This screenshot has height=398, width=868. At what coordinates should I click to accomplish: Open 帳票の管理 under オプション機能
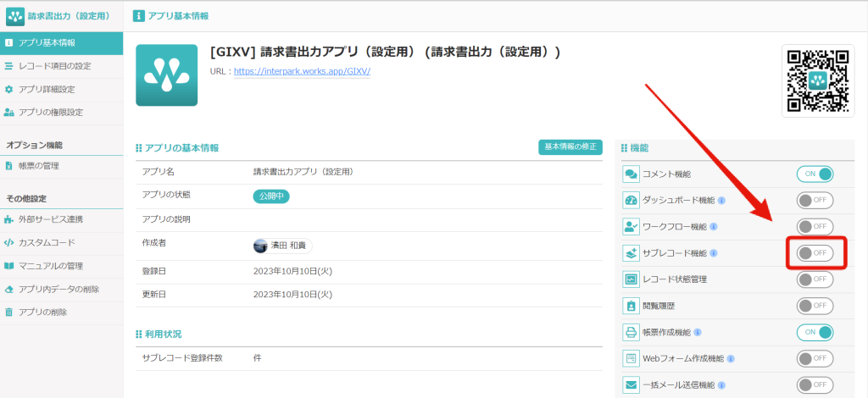[x=39, y=166]
